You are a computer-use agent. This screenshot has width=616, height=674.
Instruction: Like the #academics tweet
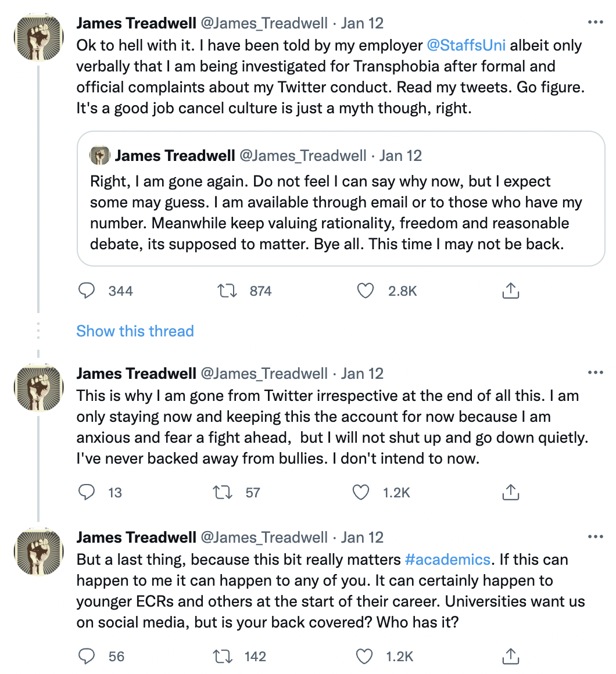pyautogui.click(x=364, y=657)
